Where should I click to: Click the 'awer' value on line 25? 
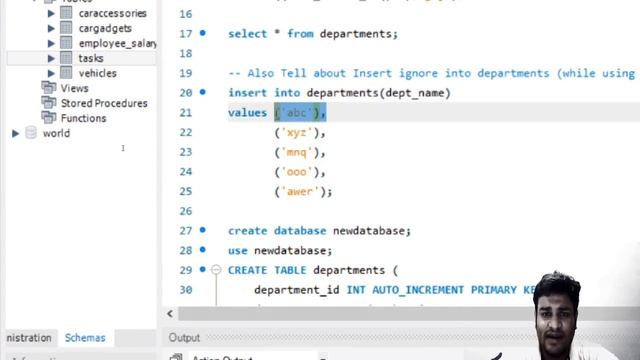click(300, 191)
